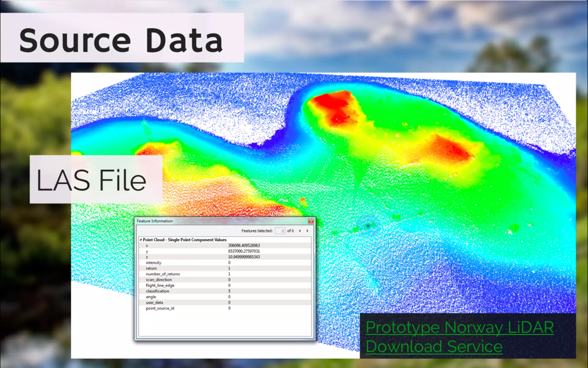Select the x value 306096.409528983

pyautogui.click(x=244, y=246)
